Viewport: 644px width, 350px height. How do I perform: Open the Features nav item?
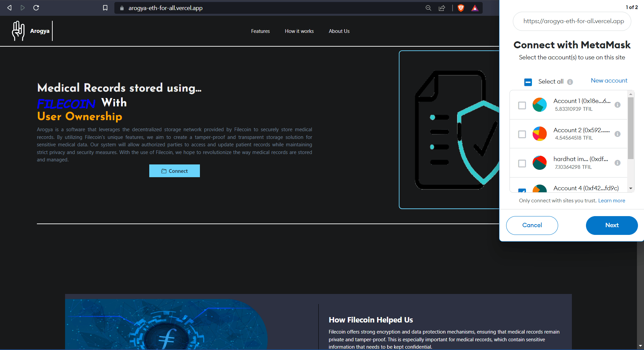260,31
